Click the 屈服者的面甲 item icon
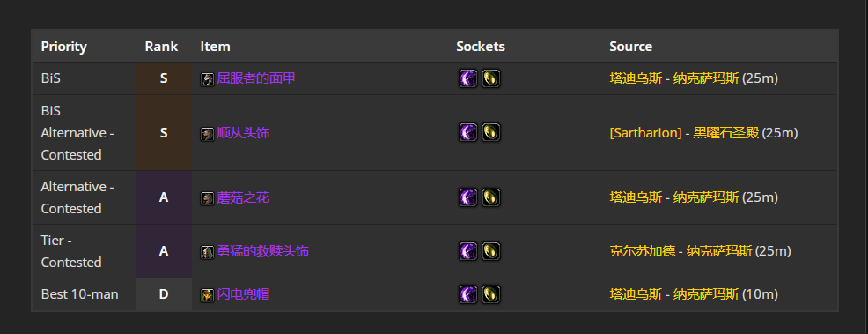Viewport: 868px width, 334px height. pyautogui.click(x=207, y=79)
